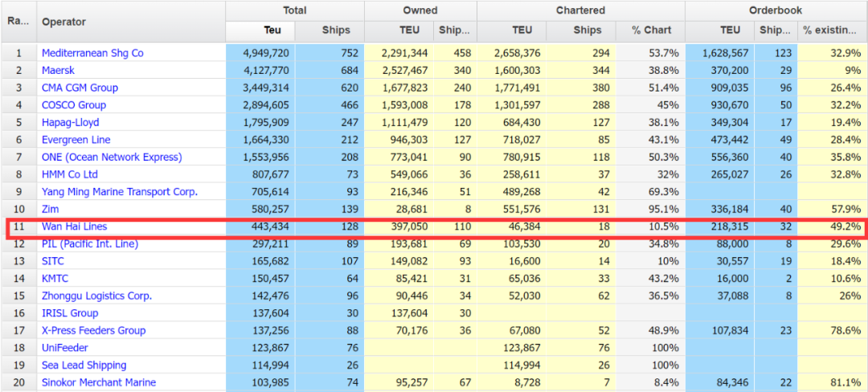Open the Wan Hai Lines link
Image resolution: width=868 pixels, height=392 pixels.
[74, 227]
